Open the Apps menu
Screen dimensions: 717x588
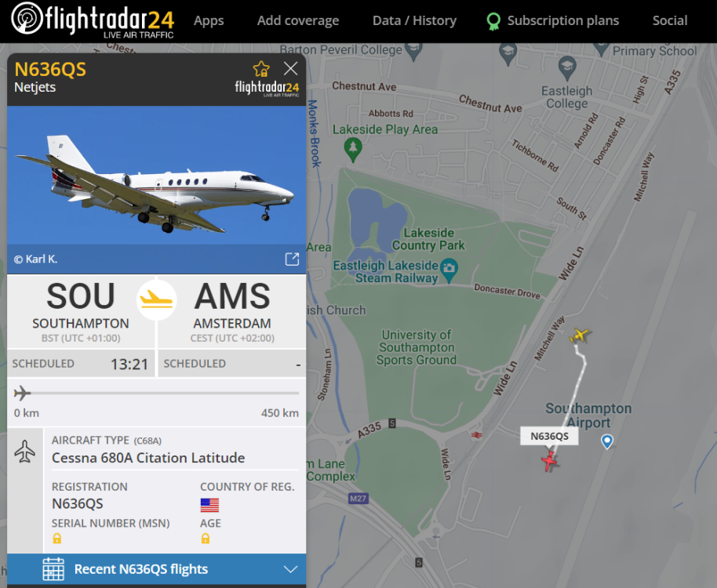(x=209, y=20)
